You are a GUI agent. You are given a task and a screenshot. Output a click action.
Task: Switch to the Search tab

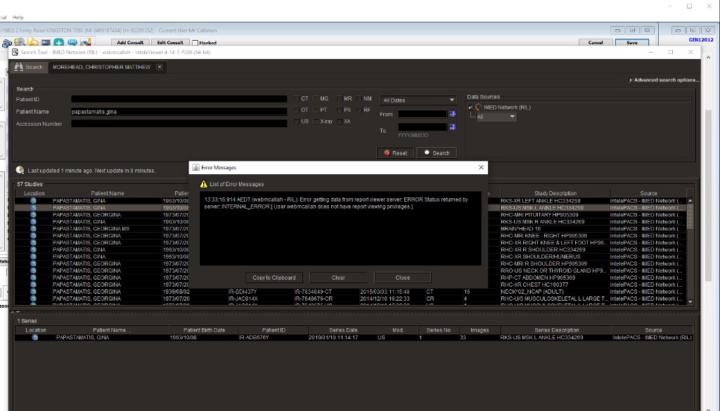pyautogui.click(x=28, y=67)
